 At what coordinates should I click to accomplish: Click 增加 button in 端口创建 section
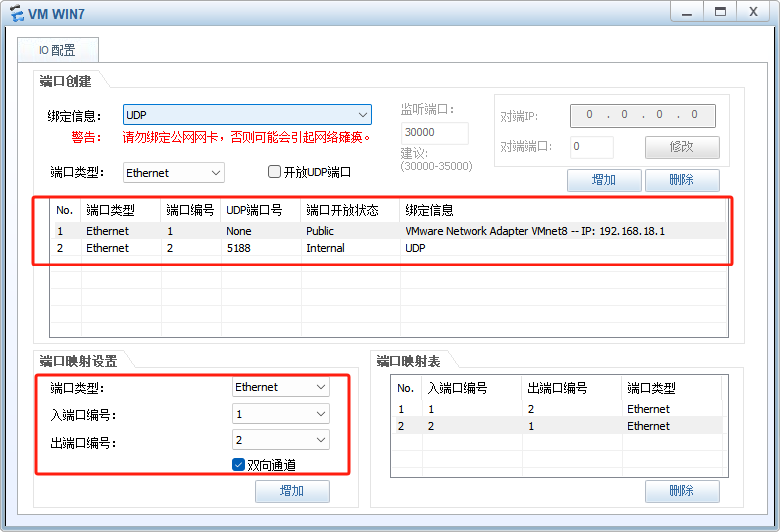coord(604,180)
